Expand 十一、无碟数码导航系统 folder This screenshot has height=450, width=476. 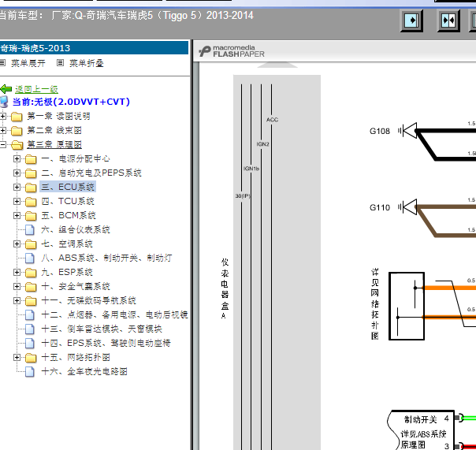pos(17,300)
